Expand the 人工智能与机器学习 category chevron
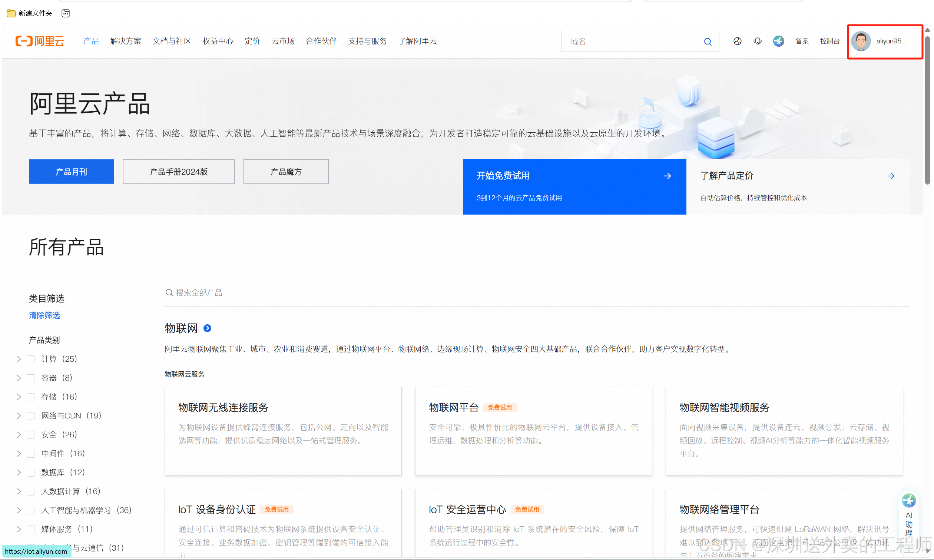Image resolution: width=934 pixels, height=560 pixels. tap(19, 510)
